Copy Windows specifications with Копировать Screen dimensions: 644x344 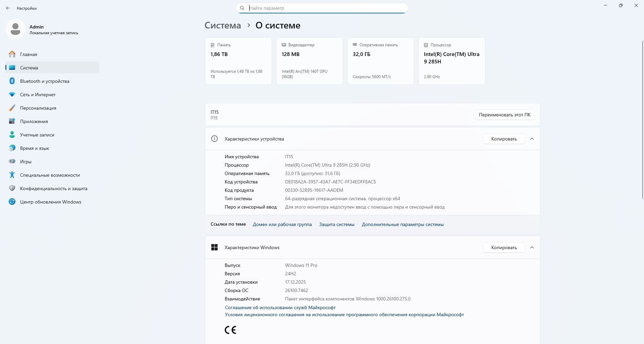[504, 247]
